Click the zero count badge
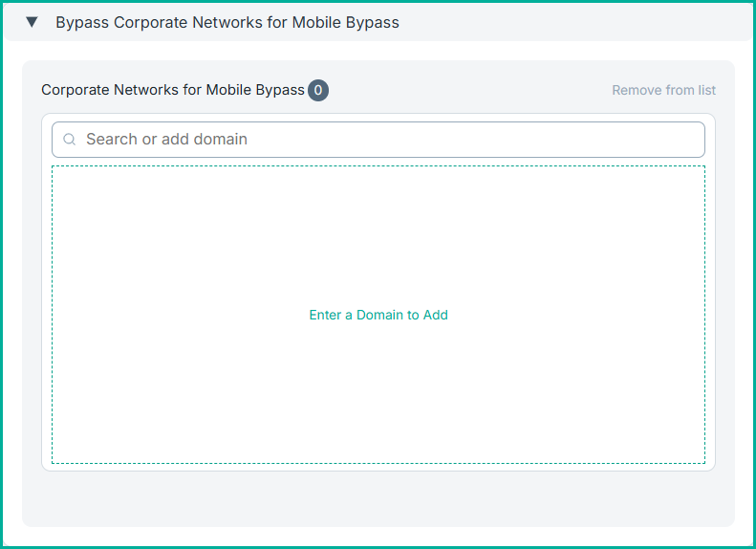 coord(318,91)
